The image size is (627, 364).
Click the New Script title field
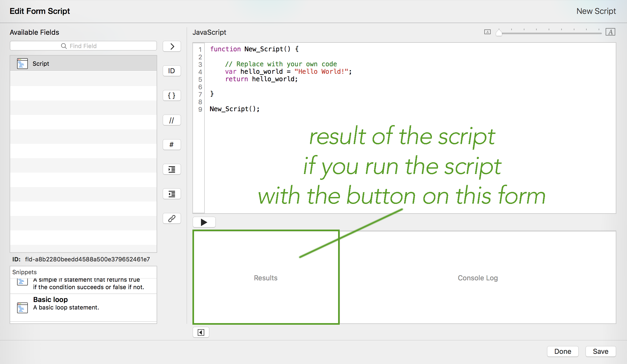coord(596,11)
